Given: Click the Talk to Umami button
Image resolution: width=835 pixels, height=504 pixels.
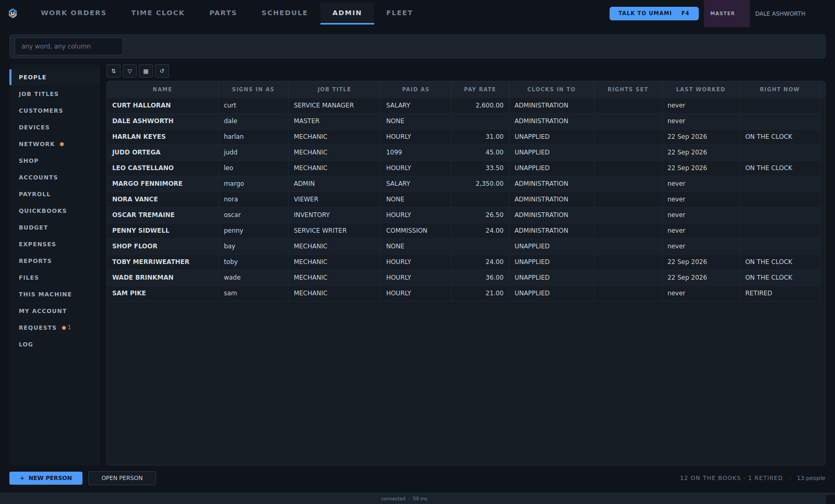Looking at the screenshot, I should [654, 14].
